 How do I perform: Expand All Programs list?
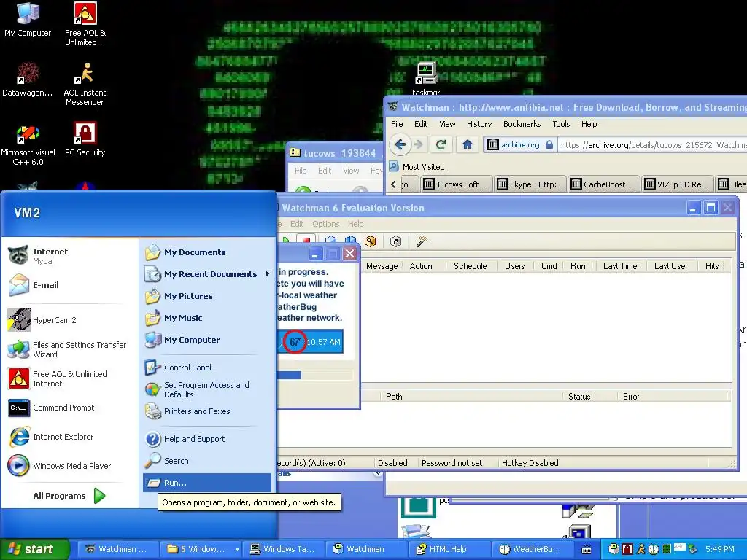[69, 496]
